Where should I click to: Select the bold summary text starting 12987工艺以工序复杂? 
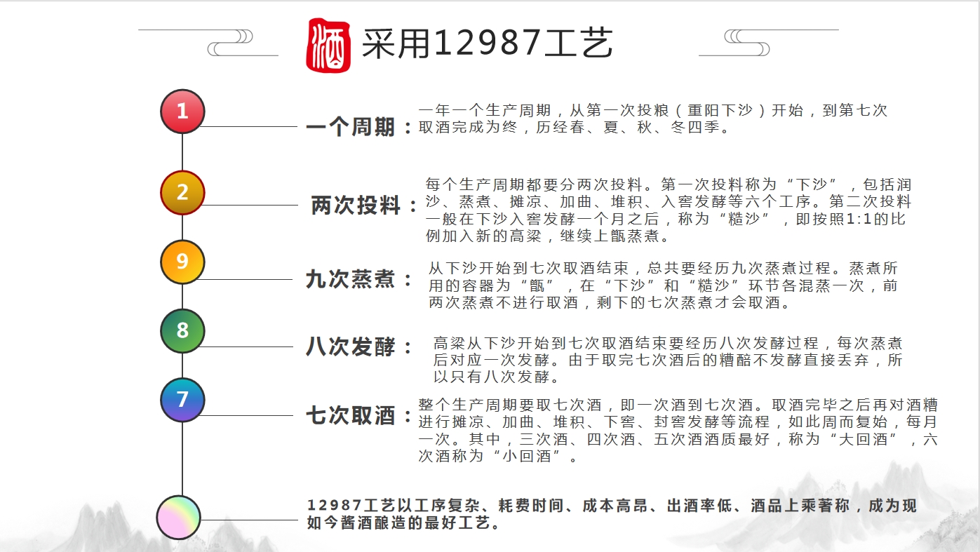click(x=611, y=514)
